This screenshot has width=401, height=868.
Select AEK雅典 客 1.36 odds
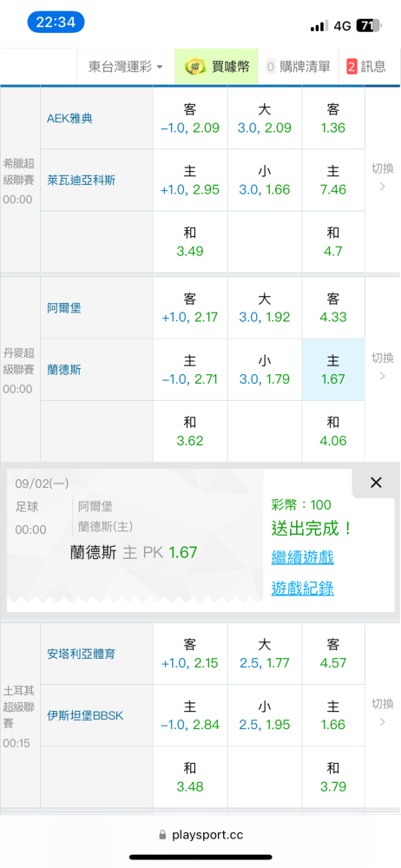(333, 118)
